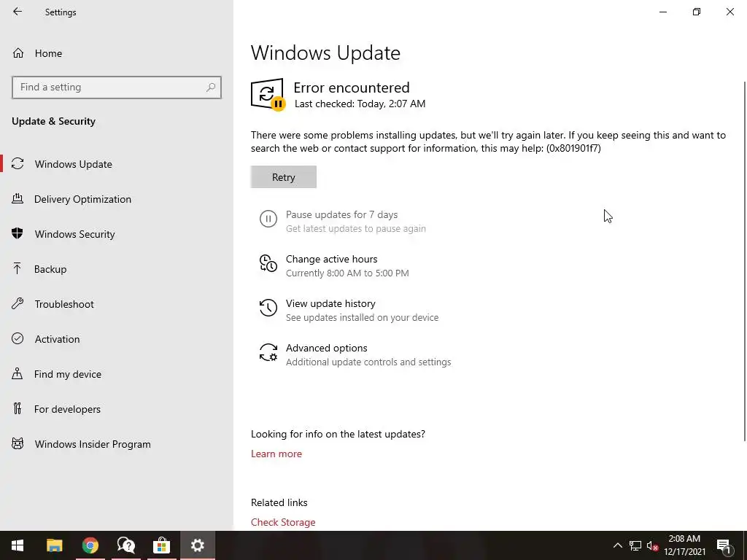The image size is (747, 560).
Task: Click 'Get latest updates to pause again'
Action: [x=356, y=228]
